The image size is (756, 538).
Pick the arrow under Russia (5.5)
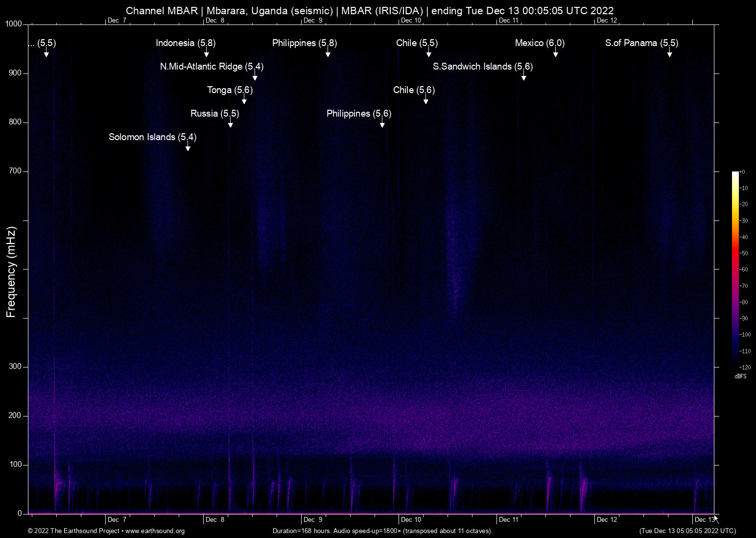[231, 124]
